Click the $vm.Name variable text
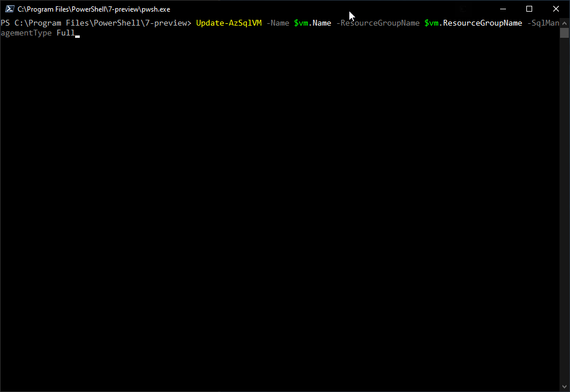The width and height of the screenshot is (570, 392). tap(312, 23)
